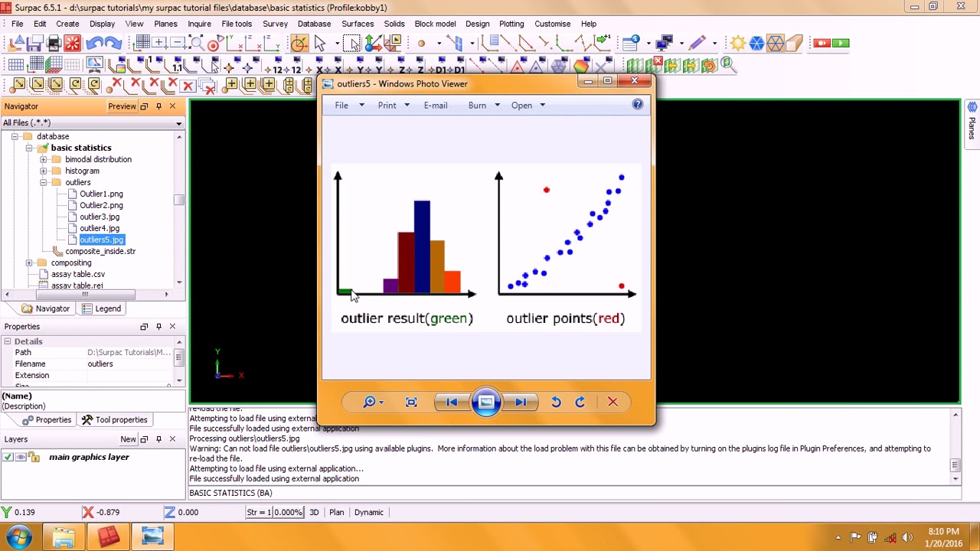Open the Block model menu
Screen dimensions: 980x551
click(435, 24)
